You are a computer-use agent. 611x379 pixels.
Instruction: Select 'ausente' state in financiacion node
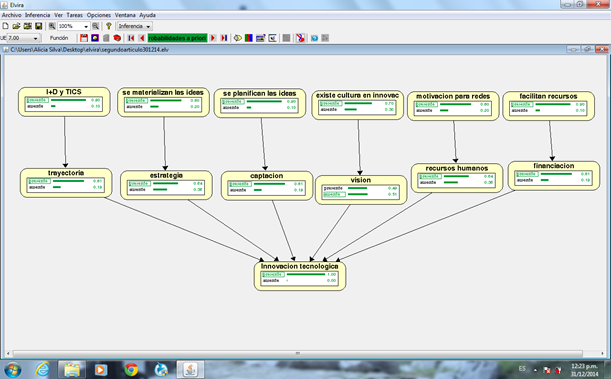pyautogui.click(x=525, y=180)
